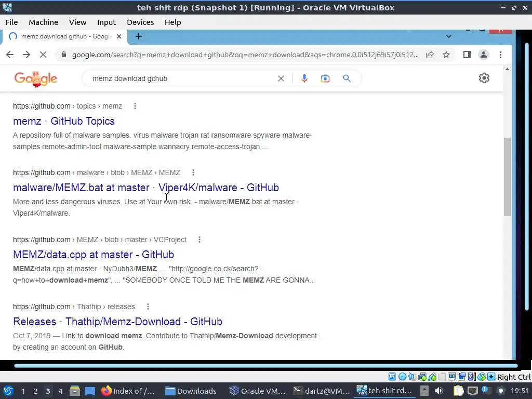The height and width of the screenshot is (399, 532).
Task: Click the page vertical scrollbar thumb
Action: click(x=507, y=177)
